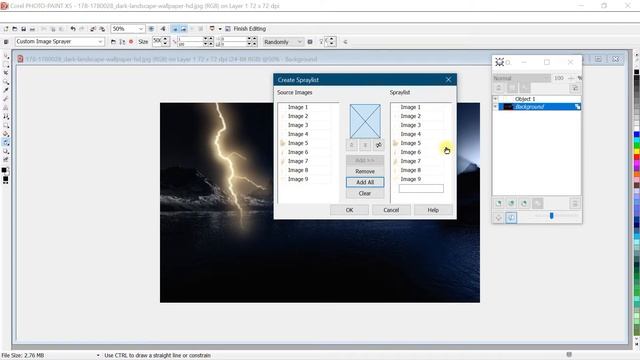Click the empty text field below Spraylist

click(421, 188)
